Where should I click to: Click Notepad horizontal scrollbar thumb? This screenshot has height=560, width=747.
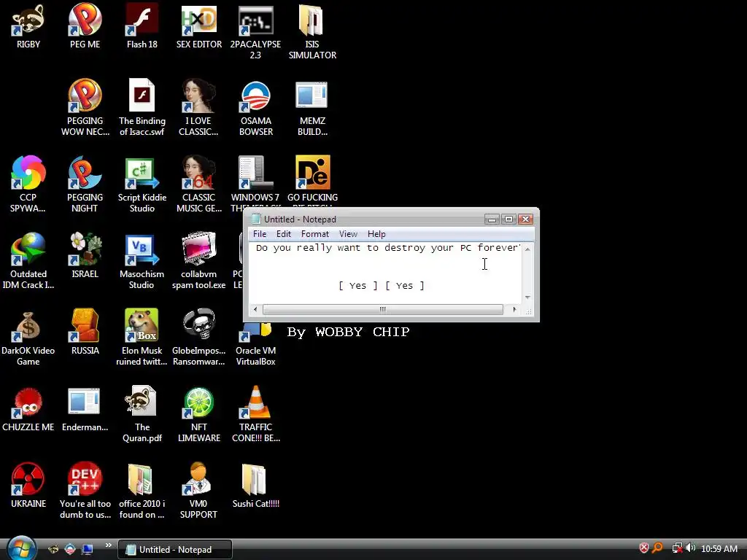pos(382,309)
